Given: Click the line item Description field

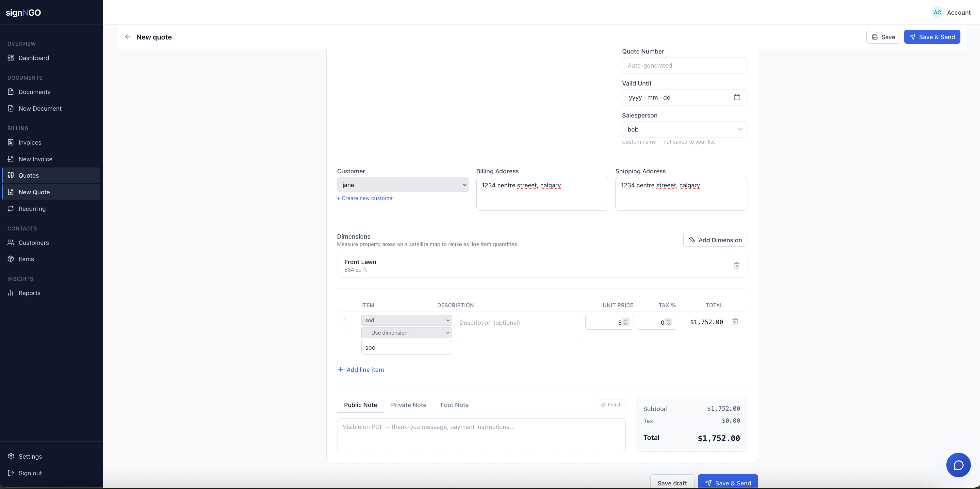Looking at the screenshot, I should pyautogui.click(x=519, y=327).
